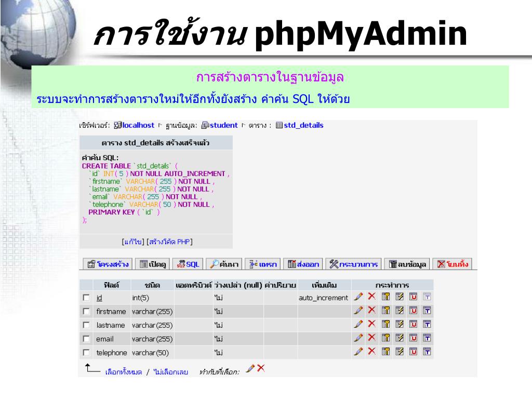Screen dimensions: 532x399
Task: Click the index icon for id row
Action: coord(400,297)
